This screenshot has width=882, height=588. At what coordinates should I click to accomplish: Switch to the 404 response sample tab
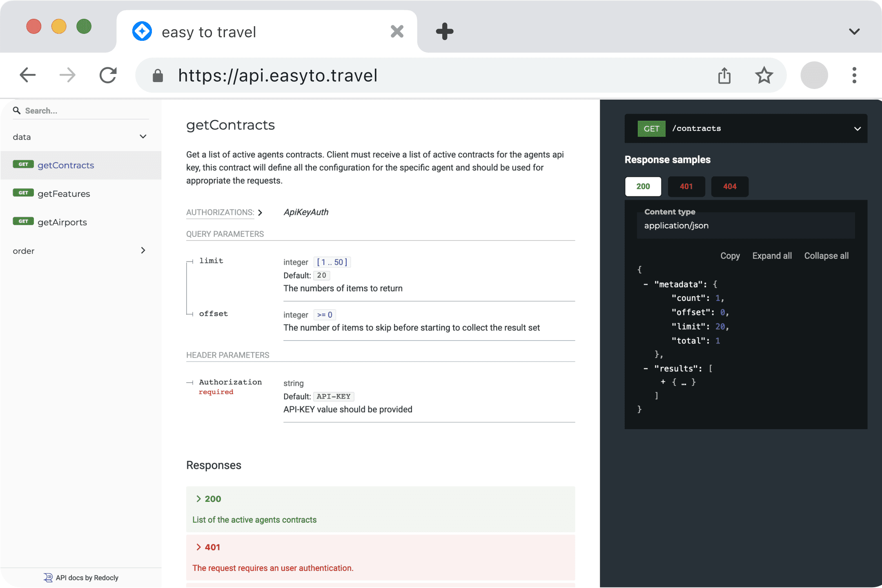[x=730, y=187]
